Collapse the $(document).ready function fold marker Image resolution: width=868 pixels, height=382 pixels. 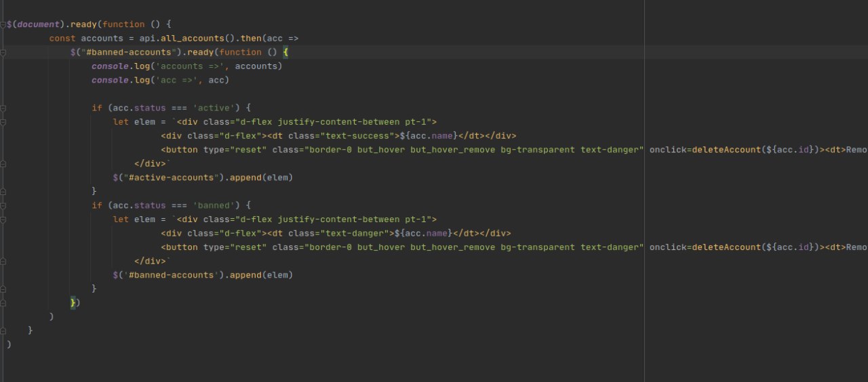(3, 24)
